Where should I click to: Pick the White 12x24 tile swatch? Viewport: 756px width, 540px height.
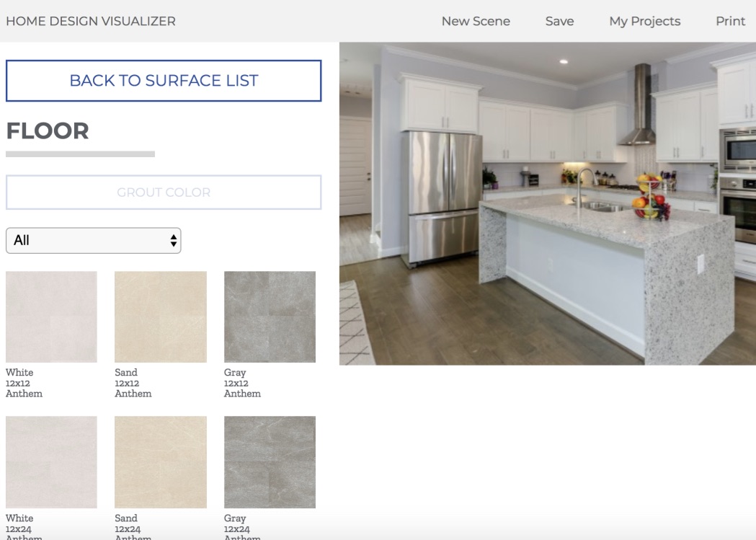pyautogui.click(x=51, y=462)
